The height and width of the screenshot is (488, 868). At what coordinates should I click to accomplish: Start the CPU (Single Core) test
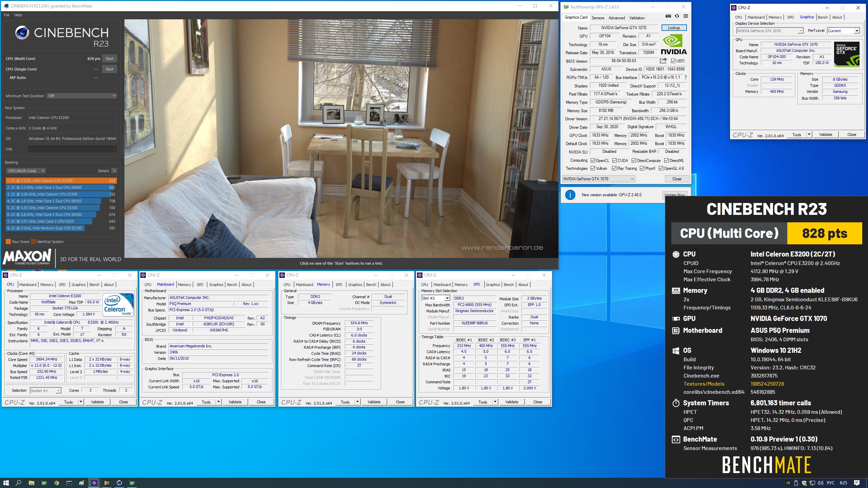[x=110, y=69]
